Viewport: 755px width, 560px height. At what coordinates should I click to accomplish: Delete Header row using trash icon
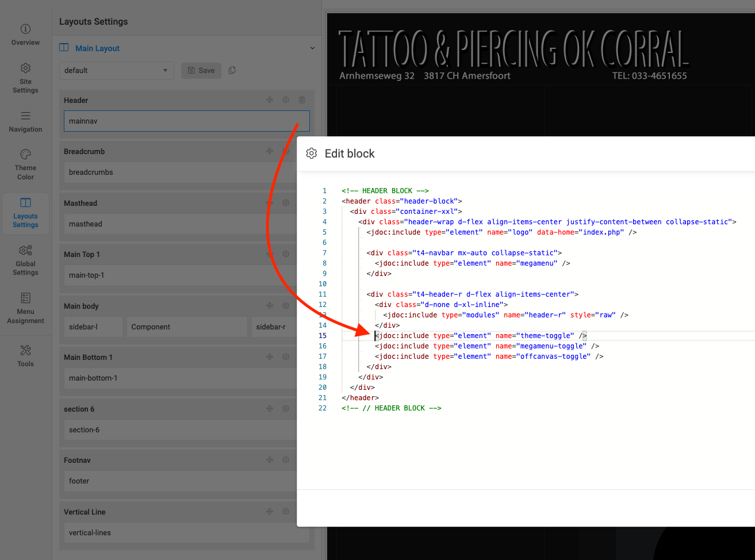coord(302,100)
